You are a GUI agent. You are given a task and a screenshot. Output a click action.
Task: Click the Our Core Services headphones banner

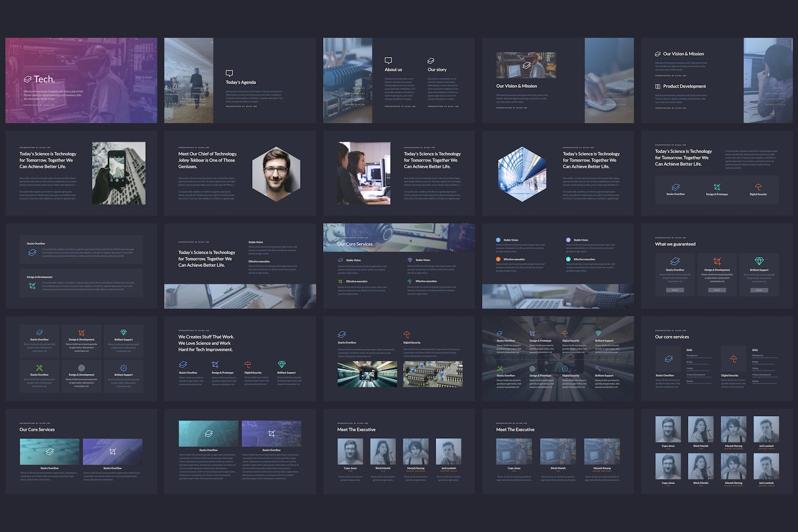[x=398, y=237]
